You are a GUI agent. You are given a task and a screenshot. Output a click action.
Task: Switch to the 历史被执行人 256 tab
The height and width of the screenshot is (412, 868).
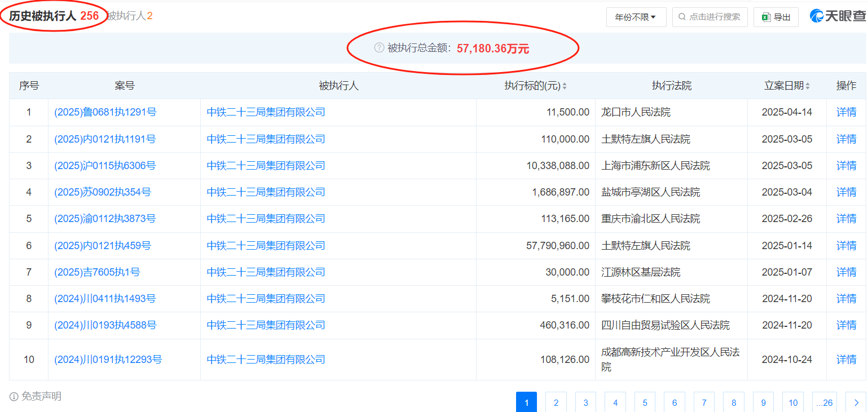click(x=54, y=16)
